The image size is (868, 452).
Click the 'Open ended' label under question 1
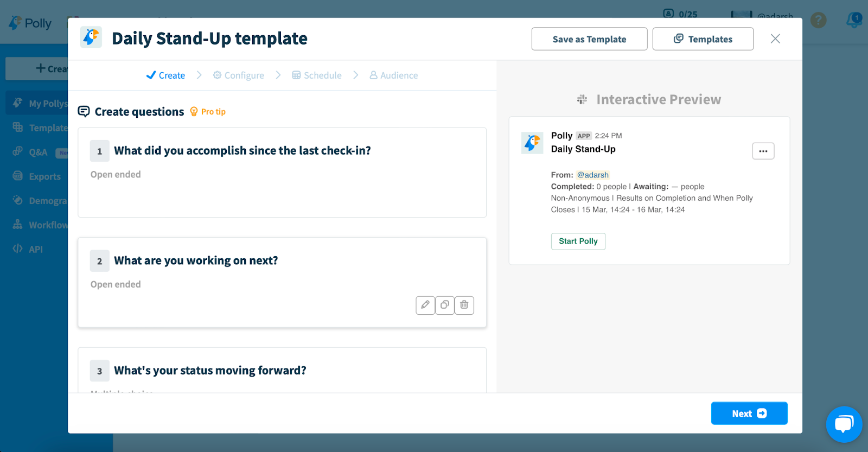[116, 174]
